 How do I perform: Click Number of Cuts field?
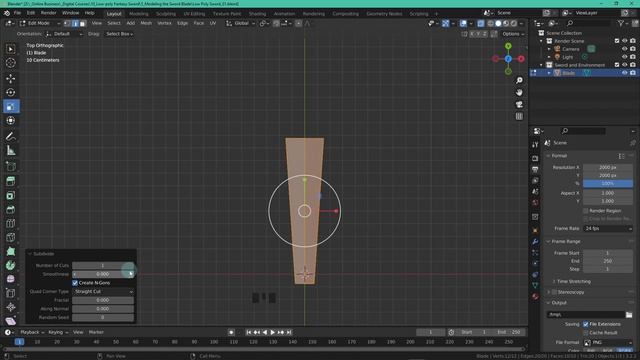click(x=103, y=265)
